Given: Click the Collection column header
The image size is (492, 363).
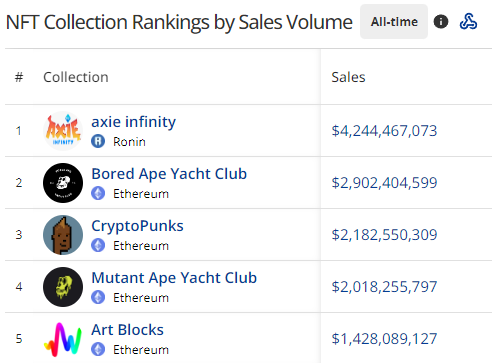Looking at the screenshot, I should click(x=76, y=77).
